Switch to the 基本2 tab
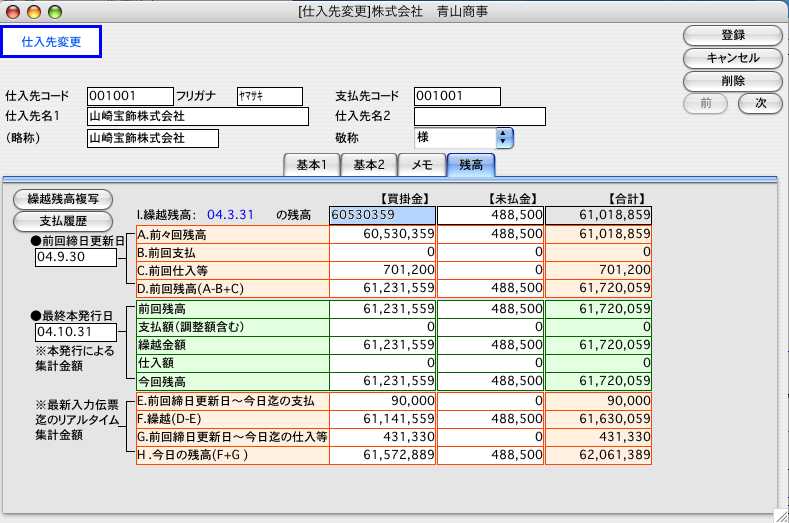The image size is (789, 523). point(368,166)
